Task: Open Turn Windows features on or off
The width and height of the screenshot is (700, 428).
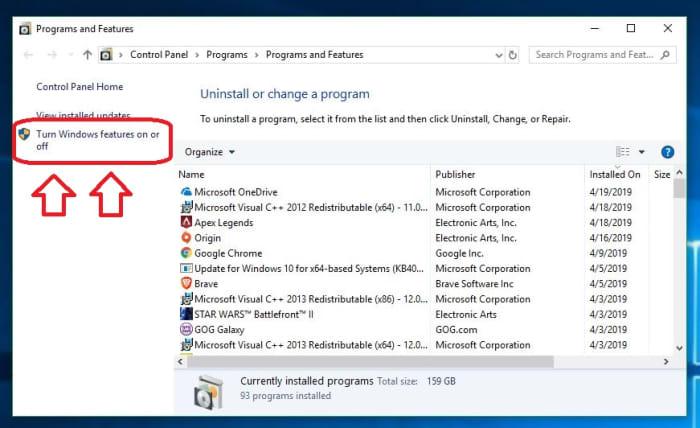Action: click(98, 140)
